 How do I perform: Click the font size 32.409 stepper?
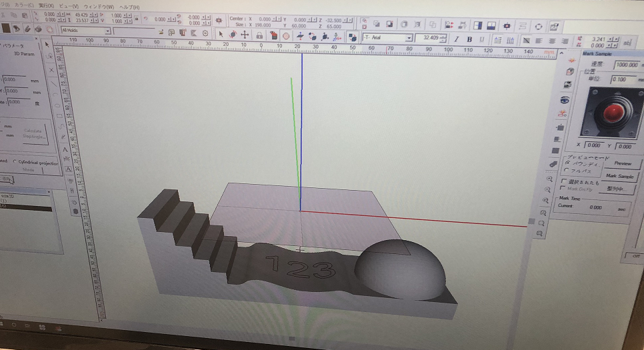443,38
